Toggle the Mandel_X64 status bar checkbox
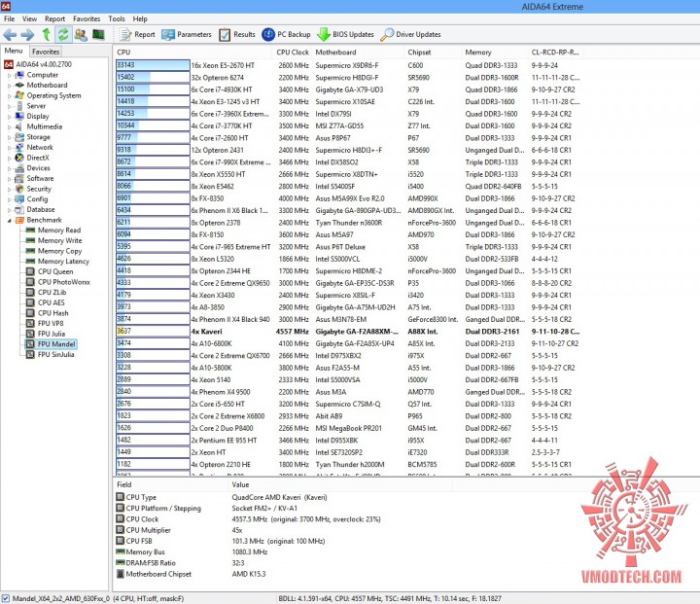Viewport: 700px width, 604px height. (6, 598)
